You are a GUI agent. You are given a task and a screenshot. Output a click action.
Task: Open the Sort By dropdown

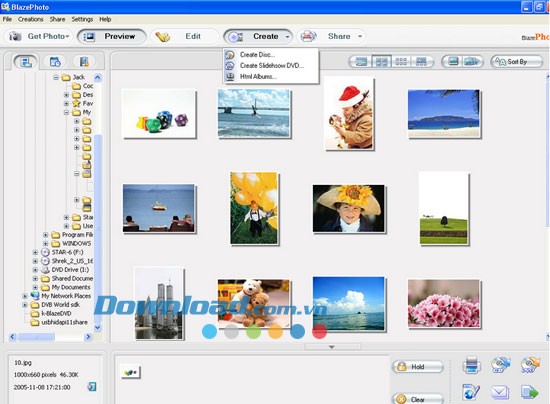click(517, 62)
